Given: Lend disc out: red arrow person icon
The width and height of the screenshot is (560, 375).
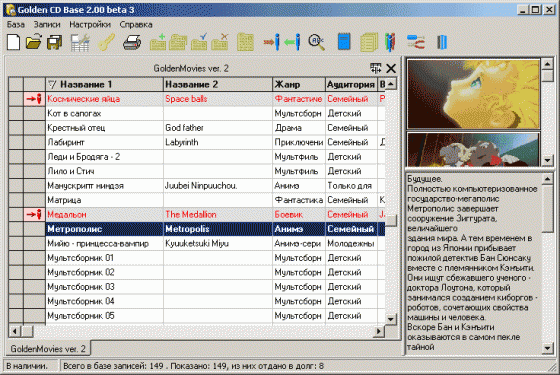Looking at the screenshot, I should click(x=271, y=42).
